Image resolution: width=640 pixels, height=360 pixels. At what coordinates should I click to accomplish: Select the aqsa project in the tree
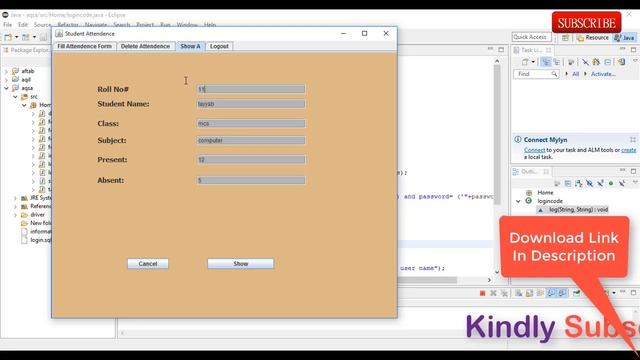point(27,88)
